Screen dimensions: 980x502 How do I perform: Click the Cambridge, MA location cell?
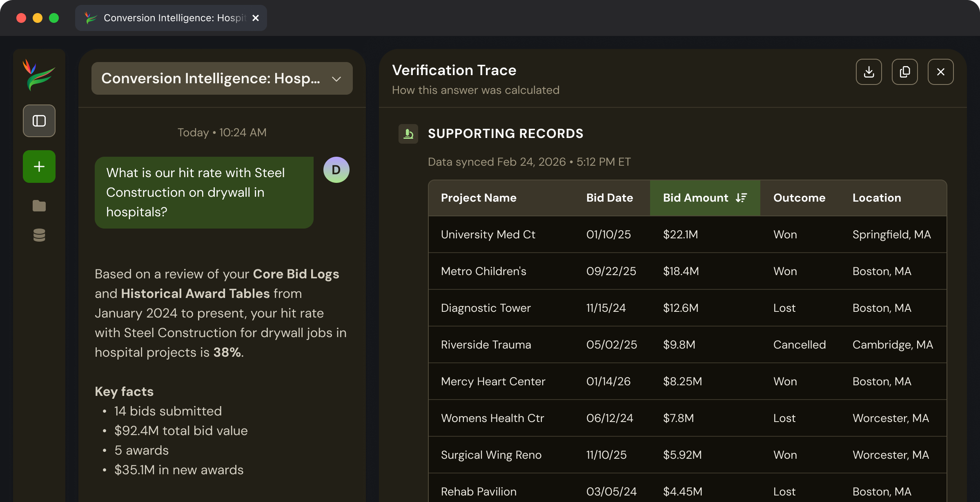893,345
